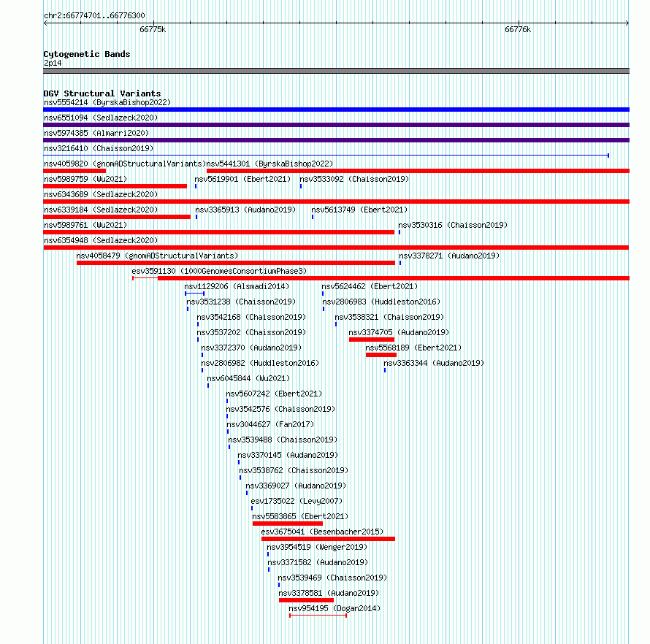Open nsv3378581 (Audano2019) variant
This screenshot has width=650, height=644.
point(329,593)
